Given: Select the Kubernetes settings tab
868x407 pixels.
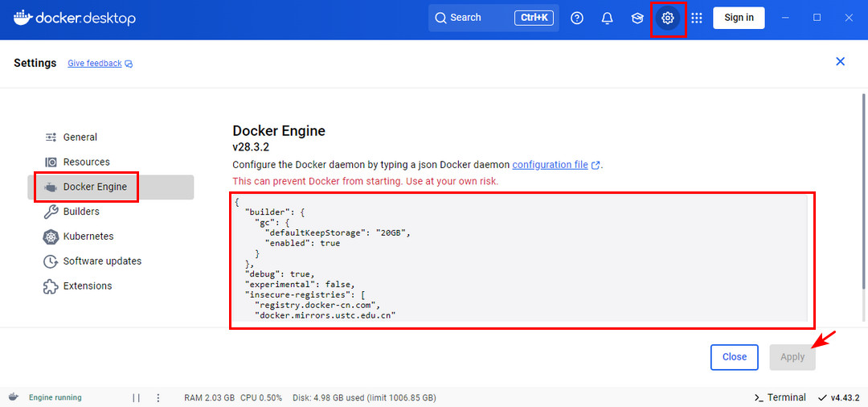Looking at the screenshot, I should tap(111, 236).
